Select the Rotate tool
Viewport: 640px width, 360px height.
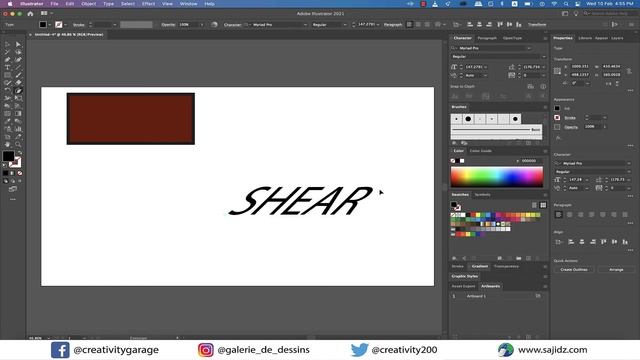click(7, 91)
